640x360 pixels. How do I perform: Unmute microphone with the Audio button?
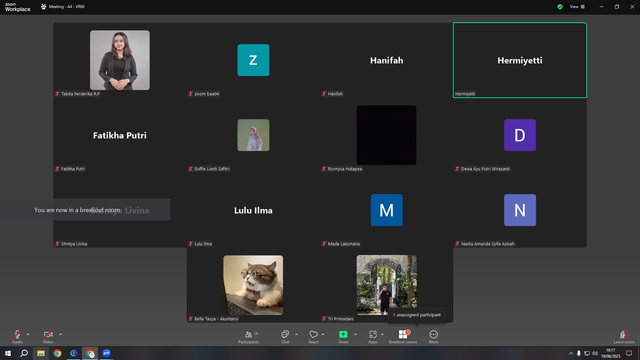pos(17,336)
